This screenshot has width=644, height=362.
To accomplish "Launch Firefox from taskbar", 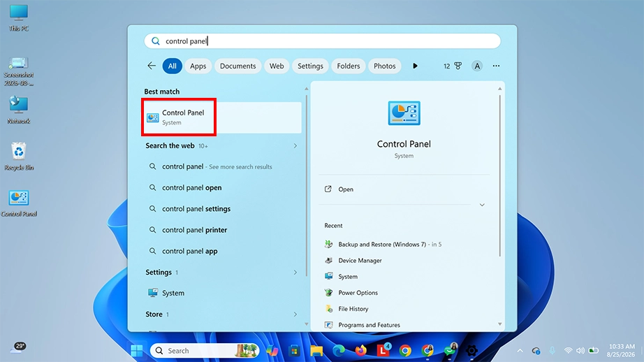I will (360, 351).
